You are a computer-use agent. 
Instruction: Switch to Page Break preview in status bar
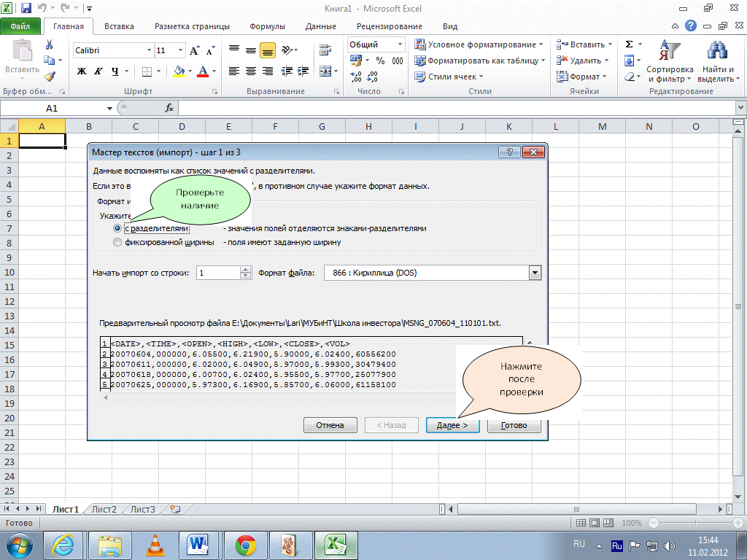pos(608,523)
